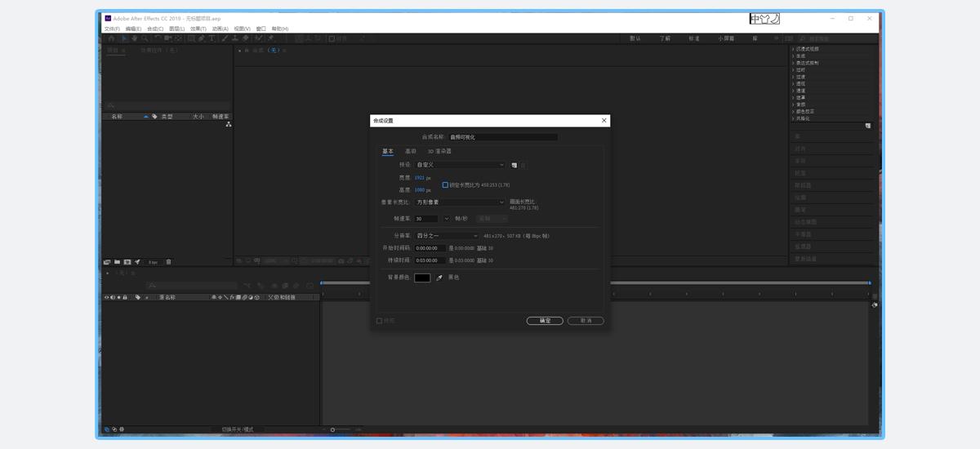Select the 基本 tab in dialog

388,151
